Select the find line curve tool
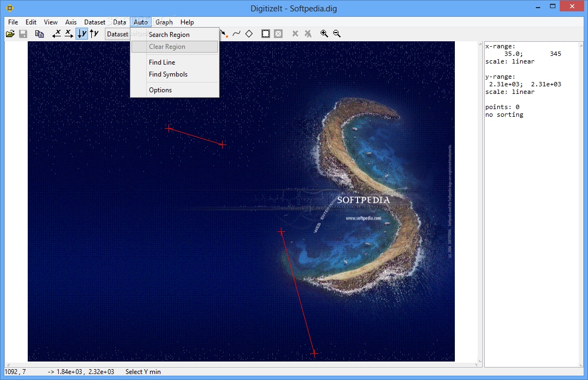 coord(236,34)
